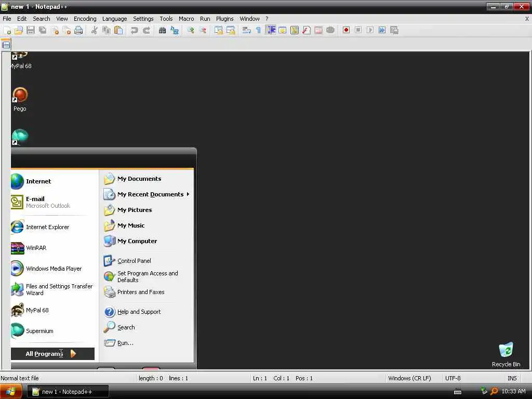Select the Recycle Bin desktop icon

tap(506, 354)
